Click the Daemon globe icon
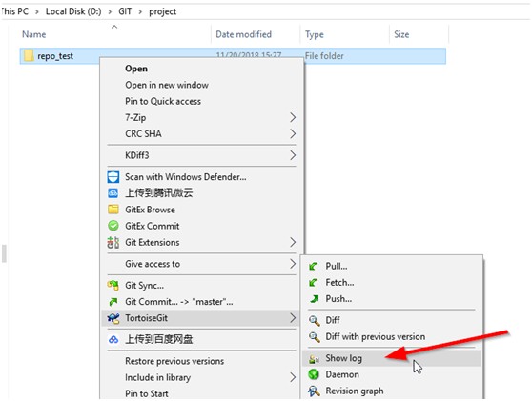This screenshot has height=401, width=532. coord(314,374)
